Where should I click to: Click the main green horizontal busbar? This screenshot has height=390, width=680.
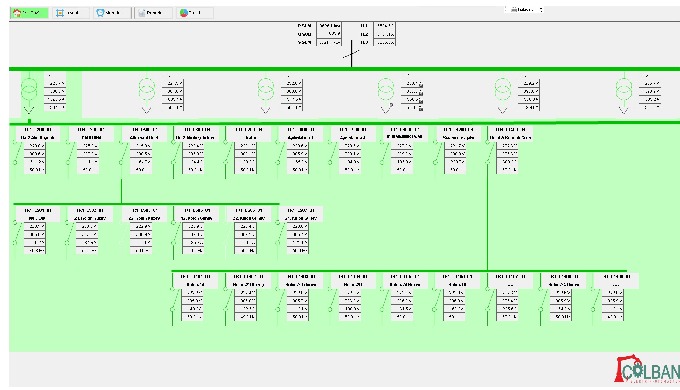(x=344, y=69)
